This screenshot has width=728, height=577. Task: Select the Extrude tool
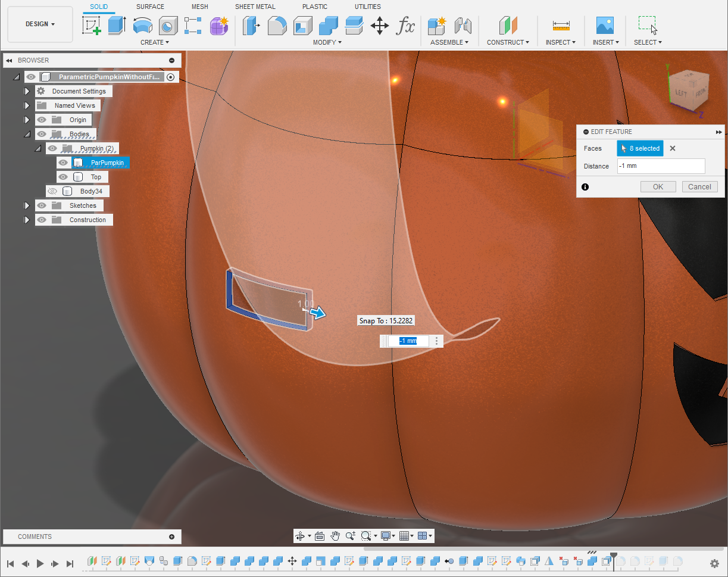pyautogui.click(x=117, y=26)
